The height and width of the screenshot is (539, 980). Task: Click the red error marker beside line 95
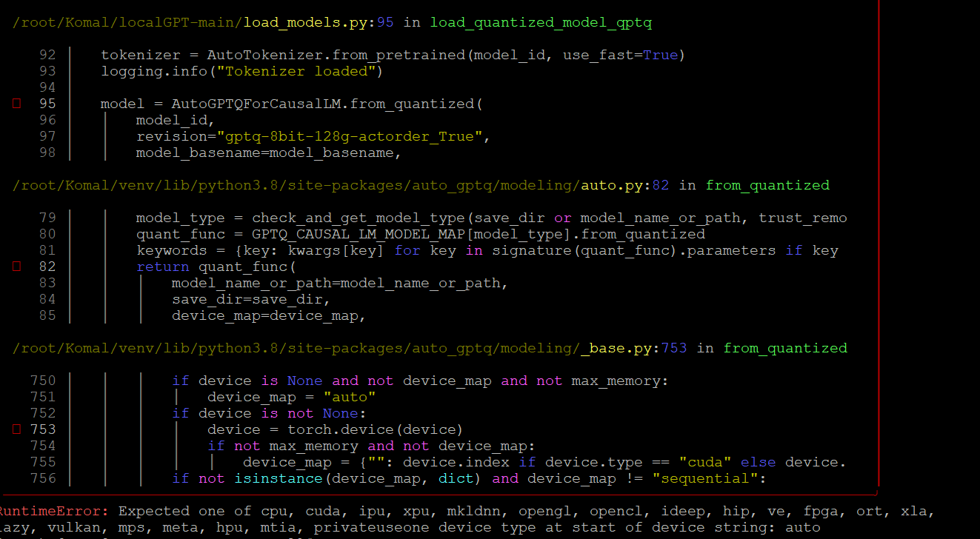coord(16,104)
